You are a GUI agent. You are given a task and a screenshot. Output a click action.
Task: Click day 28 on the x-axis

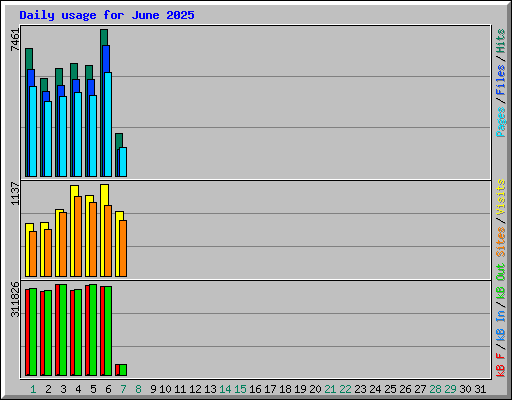[435, 389]
